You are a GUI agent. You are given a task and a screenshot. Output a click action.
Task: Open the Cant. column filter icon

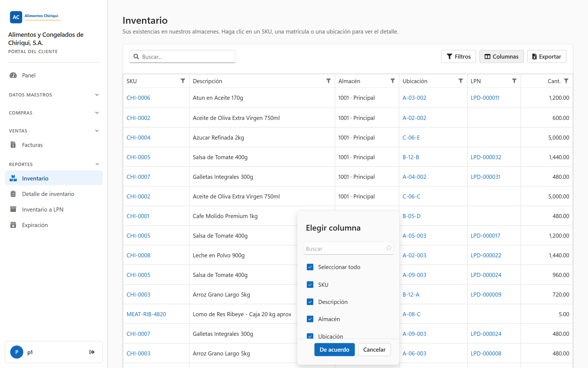(x=566, y=81)
